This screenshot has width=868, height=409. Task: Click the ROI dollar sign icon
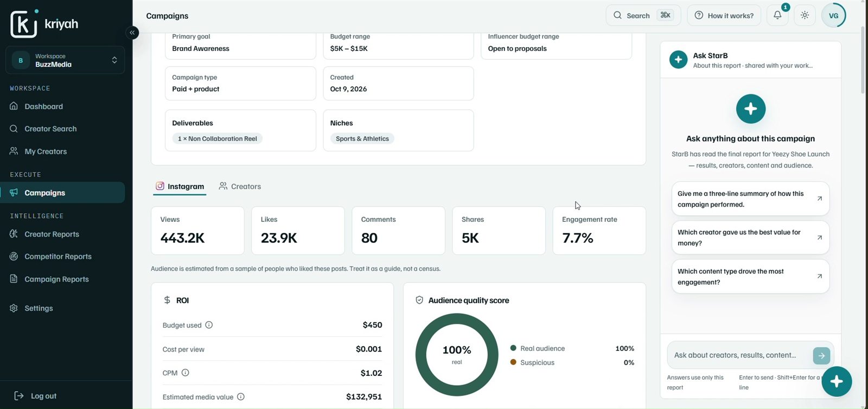coord(167,300)
